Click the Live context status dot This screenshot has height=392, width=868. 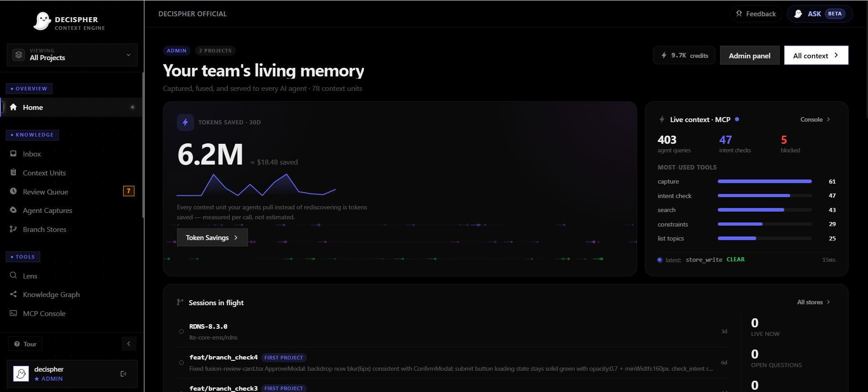(x=737, y=119)
